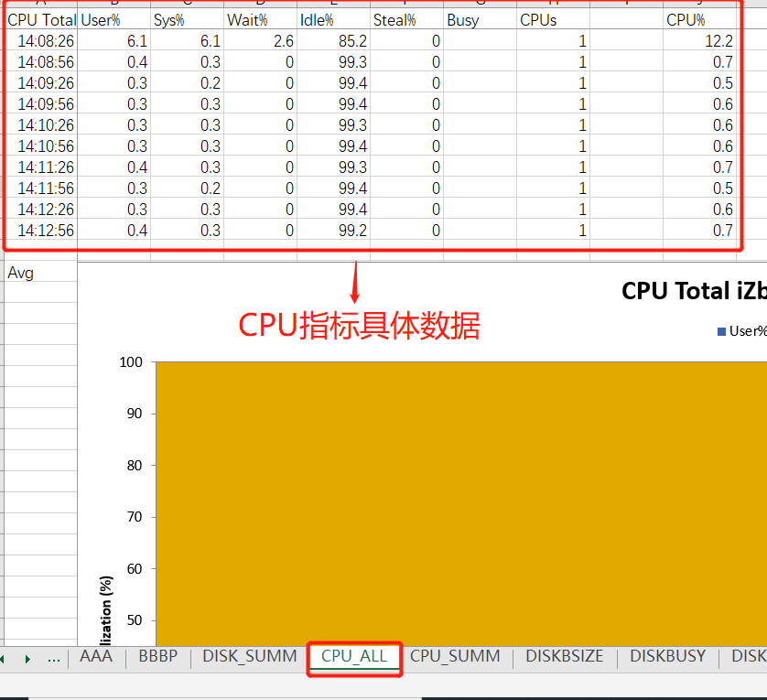Open the CPU_SUMM sheet
Viewport: 767px width, 700px height.
click(x=455, y=656)
